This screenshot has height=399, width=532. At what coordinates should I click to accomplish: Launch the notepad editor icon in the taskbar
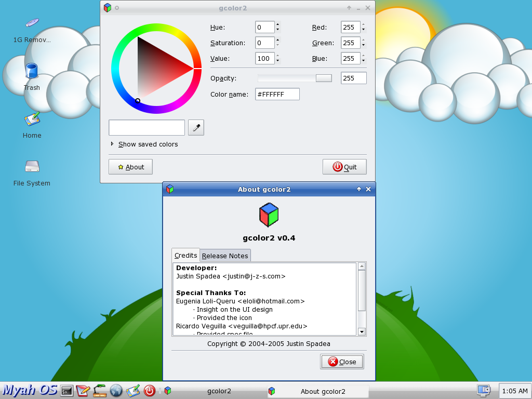[83, 391]
